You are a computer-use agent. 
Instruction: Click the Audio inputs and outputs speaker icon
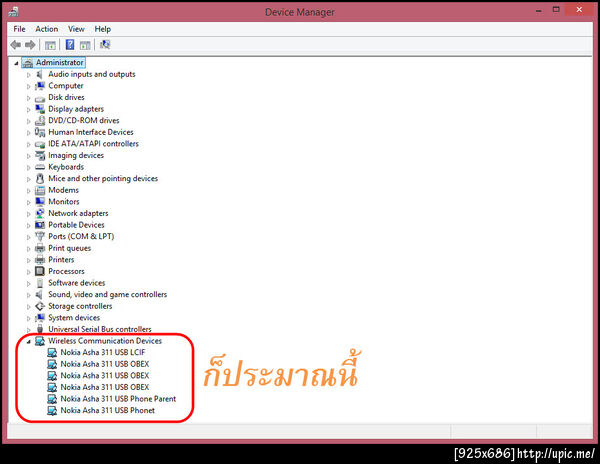(x=40, y=74)
